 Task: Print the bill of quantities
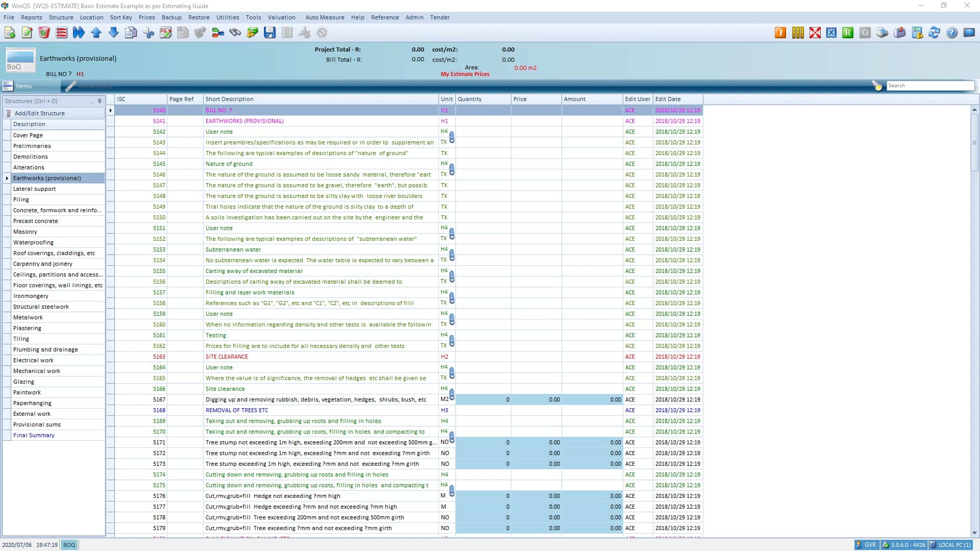tap(881, 32)
